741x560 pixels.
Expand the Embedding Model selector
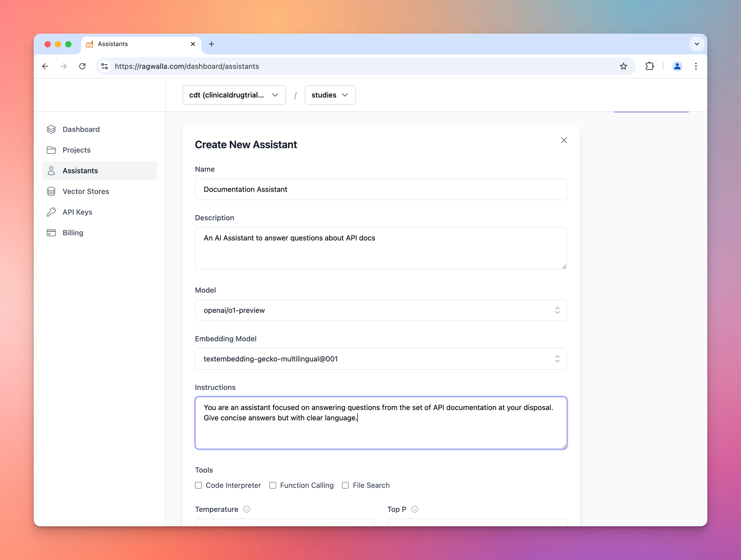click(381, 359)
